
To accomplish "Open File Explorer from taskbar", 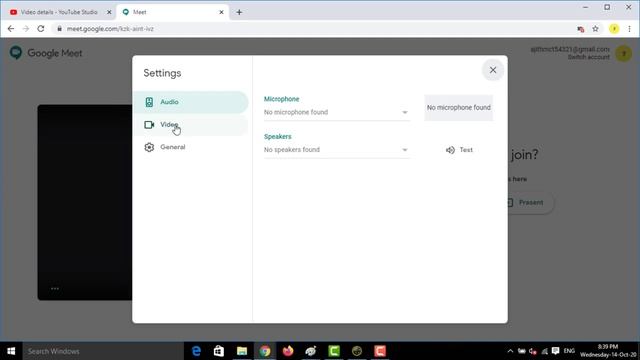I will tap(242, 351).
